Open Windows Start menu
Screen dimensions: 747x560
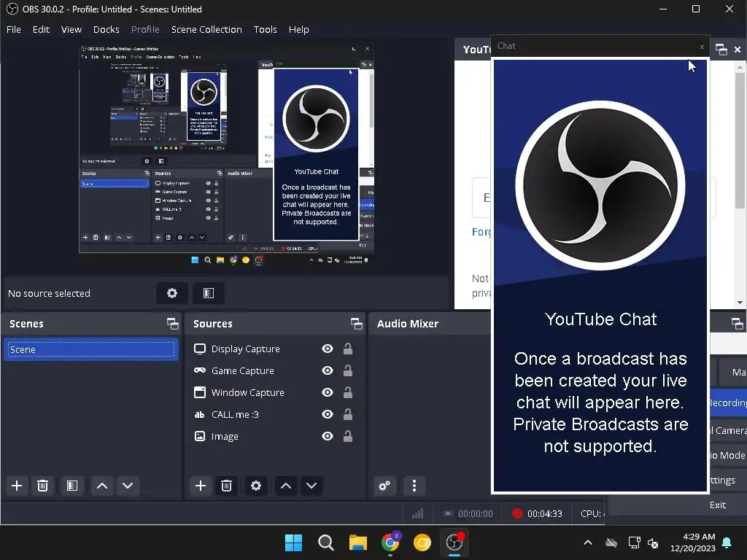coord(293,542)
